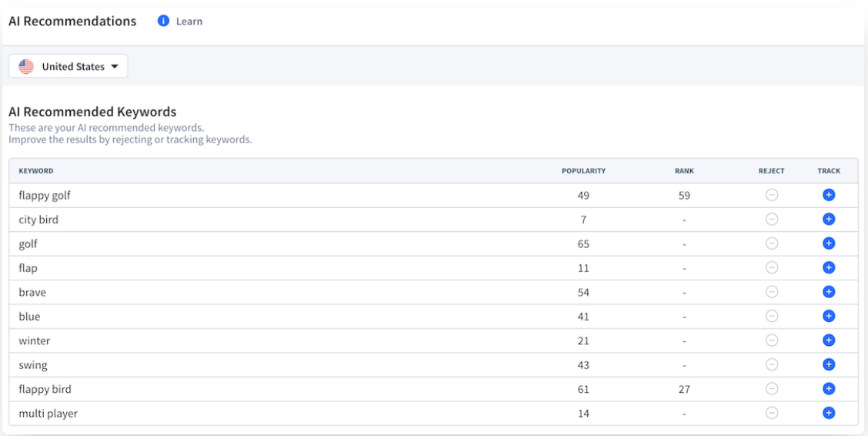Sort by Rank column header
The height and width of the screenshot is (436, 868).
(x=684, y=171)
